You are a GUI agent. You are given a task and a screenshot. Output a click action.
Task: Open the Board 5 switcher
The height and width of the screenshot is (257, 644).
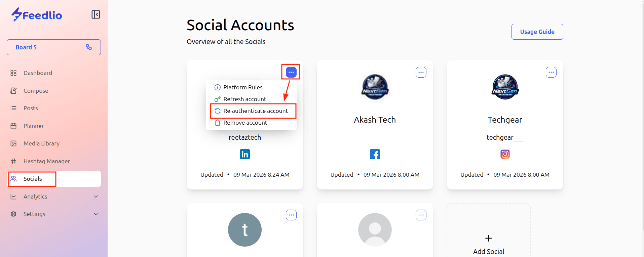point(54,47)
